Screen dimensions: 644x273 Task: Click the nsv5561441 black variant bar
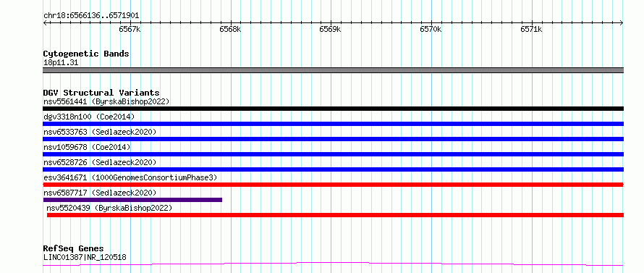(x=333, y=109)
